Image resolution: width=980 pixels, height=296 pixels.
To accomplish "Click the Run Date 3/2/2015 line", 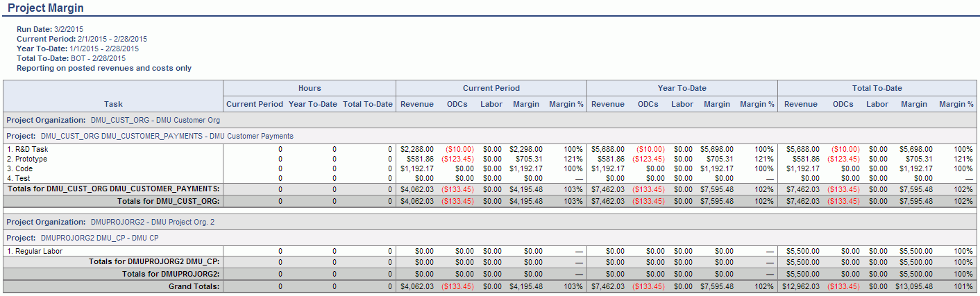I will tap(49, 30).
